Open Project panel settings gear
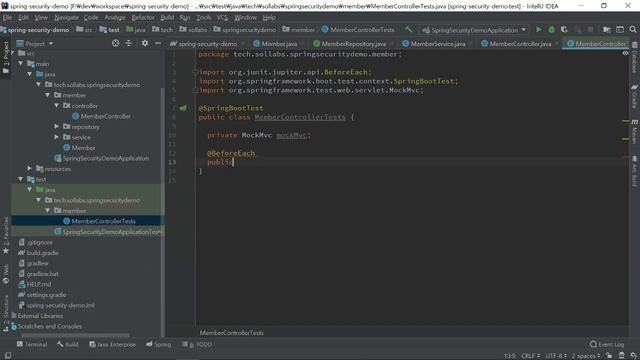640x360 pixels. tap(145, 43)
